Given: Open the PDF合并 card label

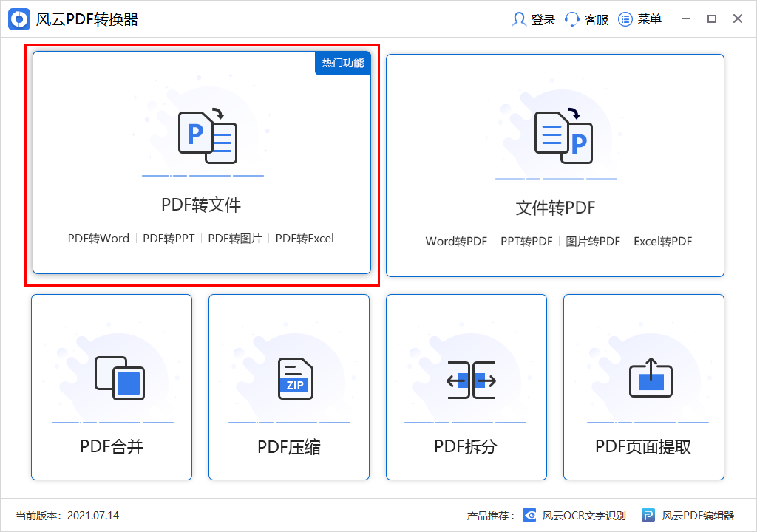Looking at the screenshot, I should tap(112, 446).
